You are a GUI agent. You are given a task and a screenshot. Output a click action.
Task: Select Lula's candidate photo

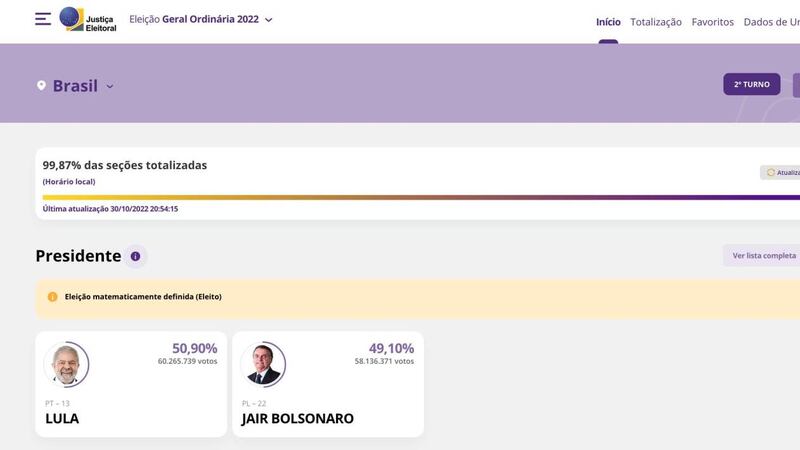click(66, 364)
